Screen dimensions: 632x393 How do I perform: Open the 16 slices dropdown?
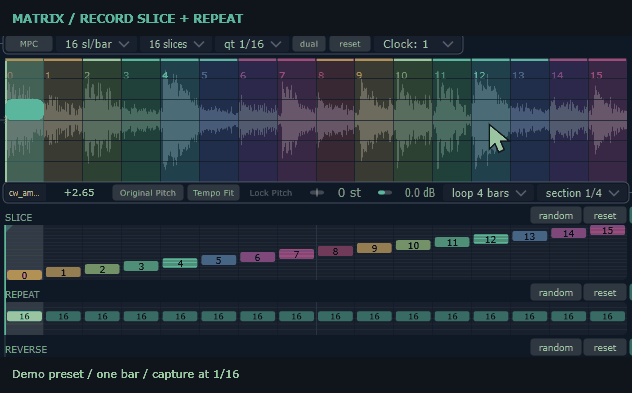coord(176,44)
